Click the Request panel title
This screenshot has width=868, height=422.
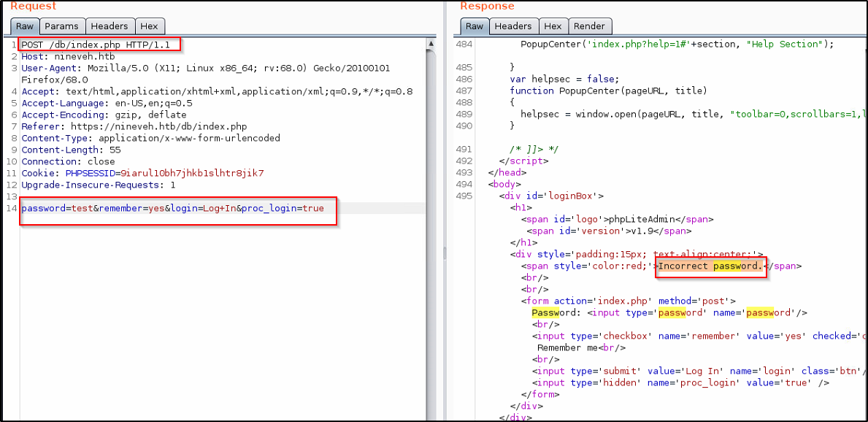(33, 7)
